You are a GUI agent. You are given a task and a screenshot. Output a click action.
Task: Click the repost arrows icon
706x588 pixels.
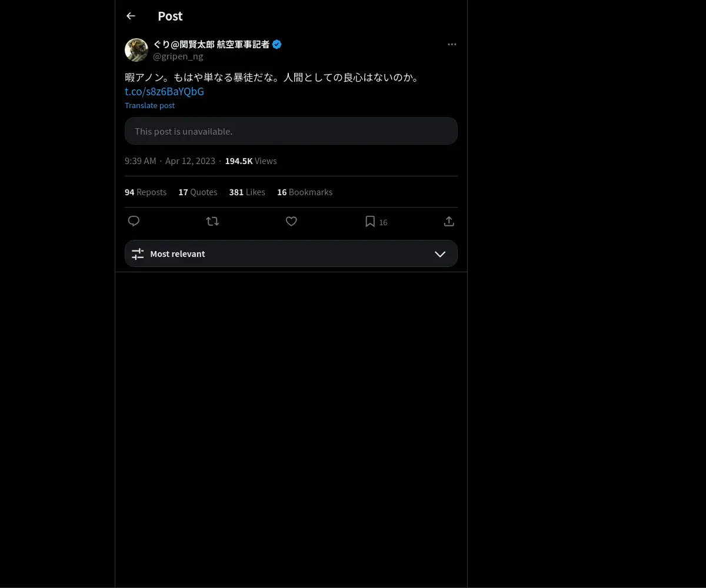coord(212,221)
